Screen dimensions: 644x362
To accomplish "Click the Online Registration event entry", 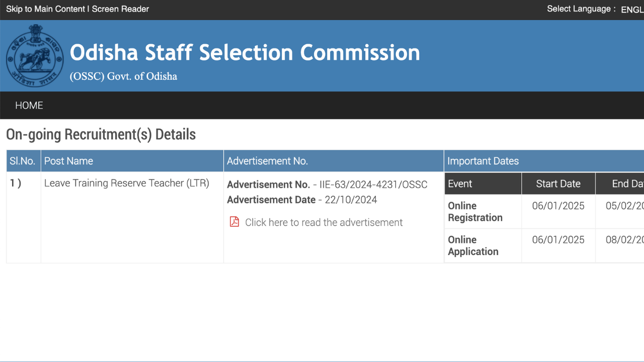I will click(x=474, y=211).
